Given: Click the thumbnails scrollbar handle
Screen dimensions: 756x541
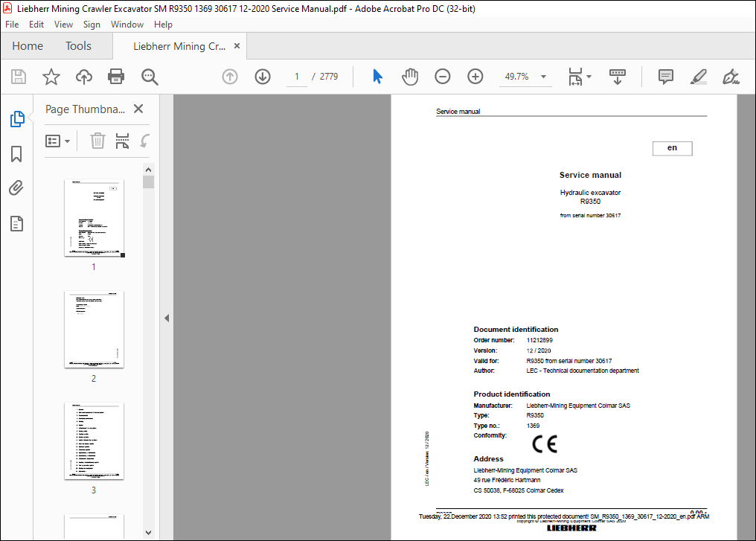Looking at the screenshot, I should pyautogui.click(x=149, y=182).
